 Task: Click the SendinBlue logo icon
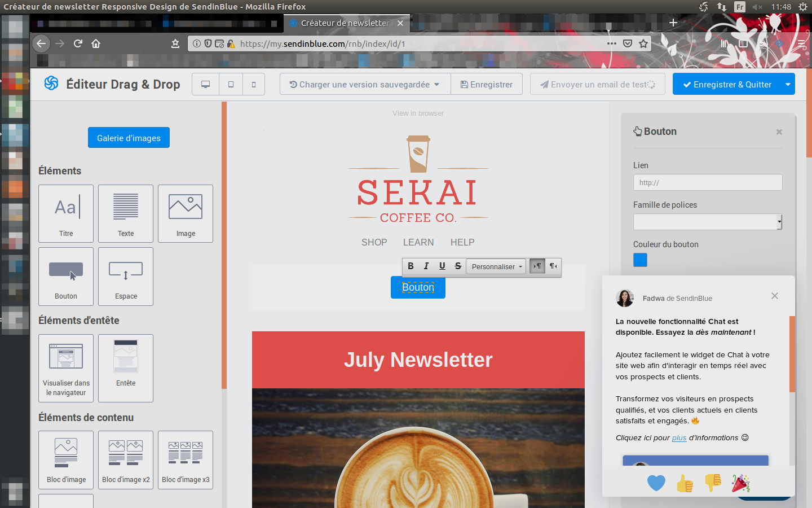[51, 84]
